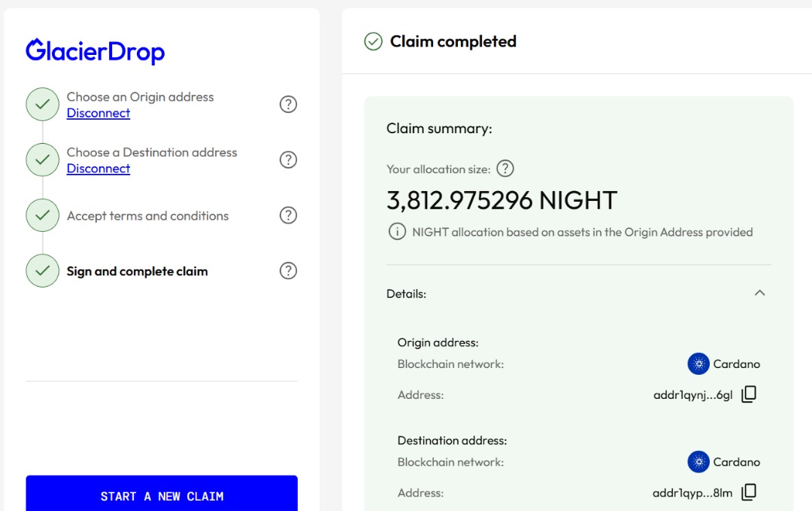Click the Your allocation size label
Image resolution: width=812 pixels, height=511 pixels.
click(438, 169)
